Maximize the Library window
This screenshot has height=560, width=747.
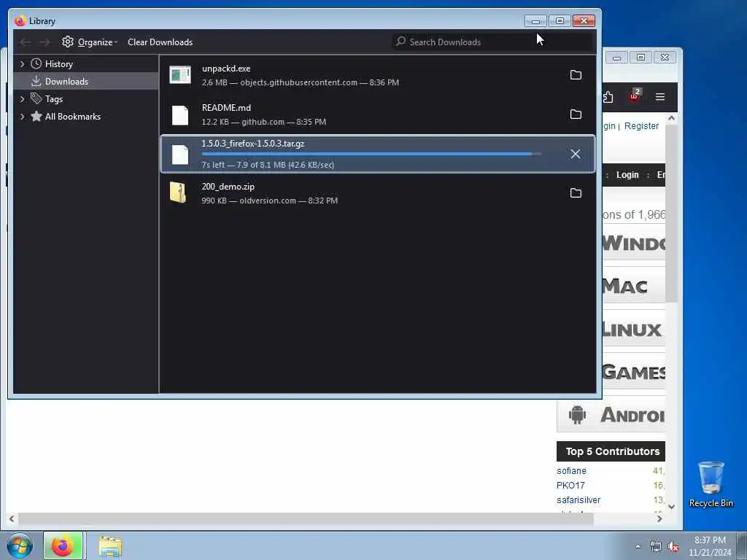coord(560,21)
